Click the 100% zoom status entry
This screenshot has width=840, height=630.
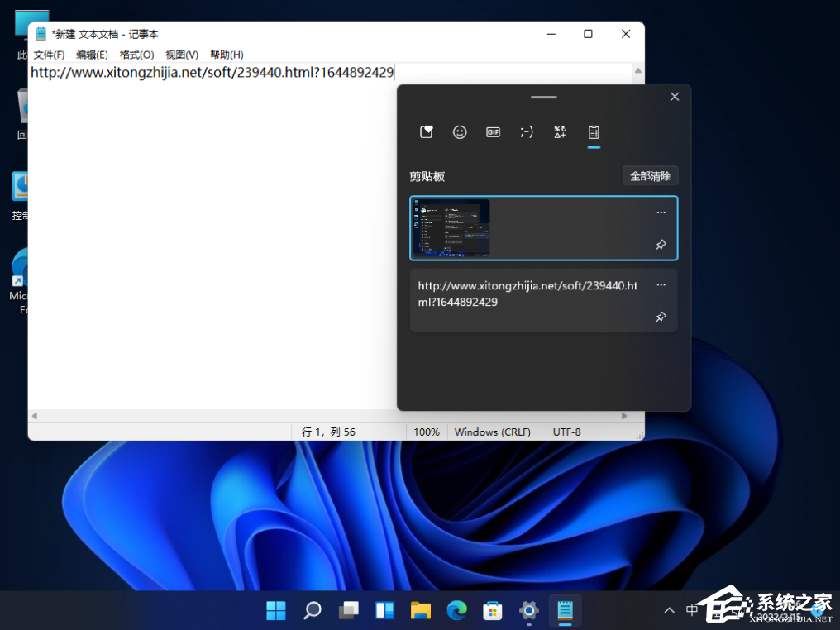pyautogui.click(x=427, y=432)
